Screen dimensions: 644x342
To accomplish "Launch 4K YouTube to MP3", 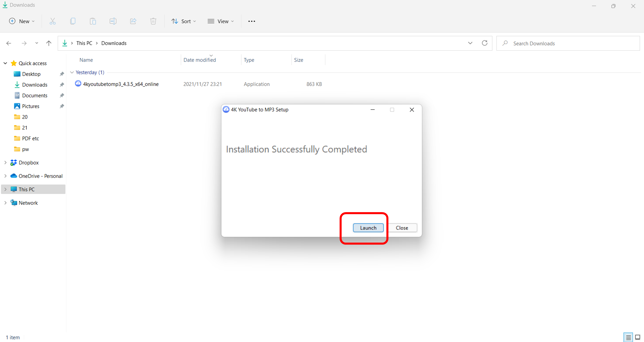I will tap(368, 228).
